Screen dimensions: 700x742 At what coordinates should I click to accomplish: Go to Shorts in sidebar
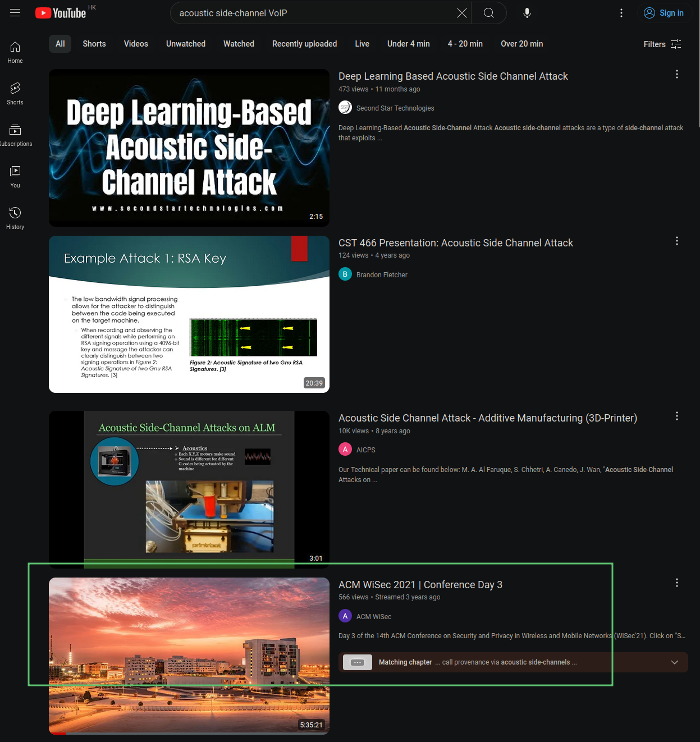(x=15, y=93)
